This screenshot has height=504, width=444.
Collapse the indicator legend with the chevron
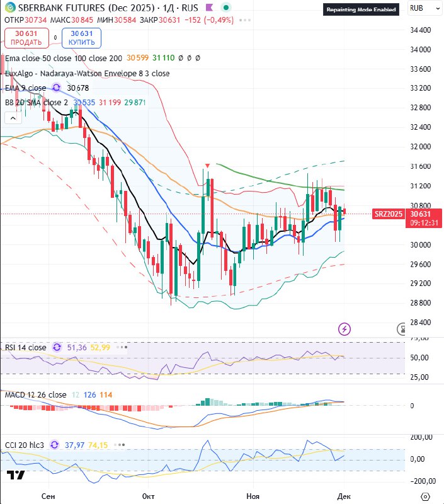[x=11, y=118]
